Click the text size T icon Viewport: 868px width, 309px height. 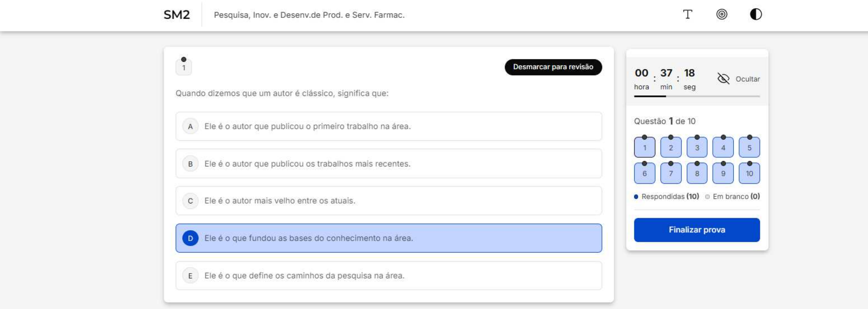coord(688,15)
